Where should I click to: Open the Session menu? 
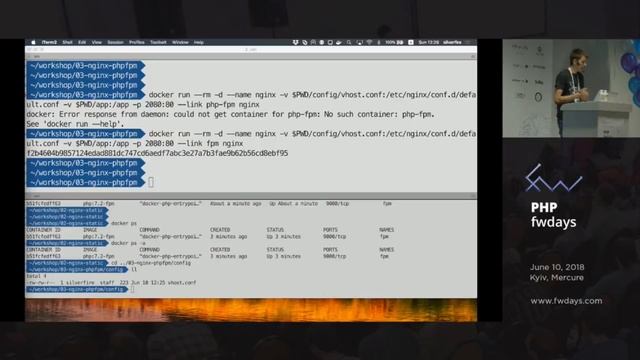point(116,42)
